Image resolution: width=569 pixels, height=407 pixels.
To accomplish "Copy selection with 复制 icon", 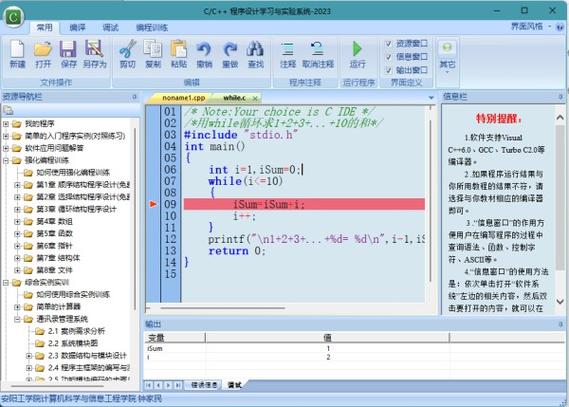I will 153,54.
